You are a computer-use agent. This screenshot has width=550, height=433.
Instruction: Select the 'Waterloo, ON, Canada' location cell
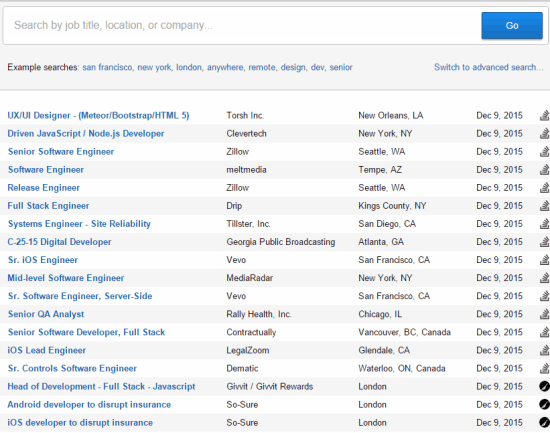(x=402, y=368)
